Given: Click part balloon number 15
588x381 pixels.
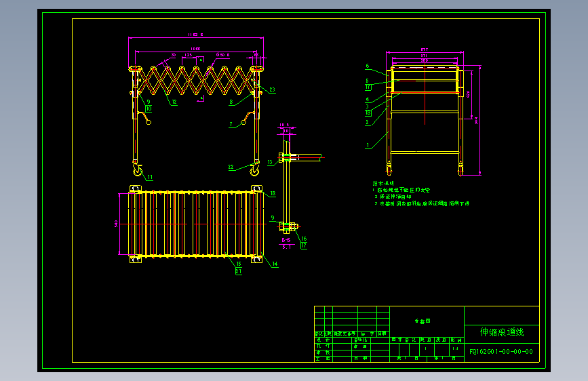Looking at the screenshot, I should 239,264.
